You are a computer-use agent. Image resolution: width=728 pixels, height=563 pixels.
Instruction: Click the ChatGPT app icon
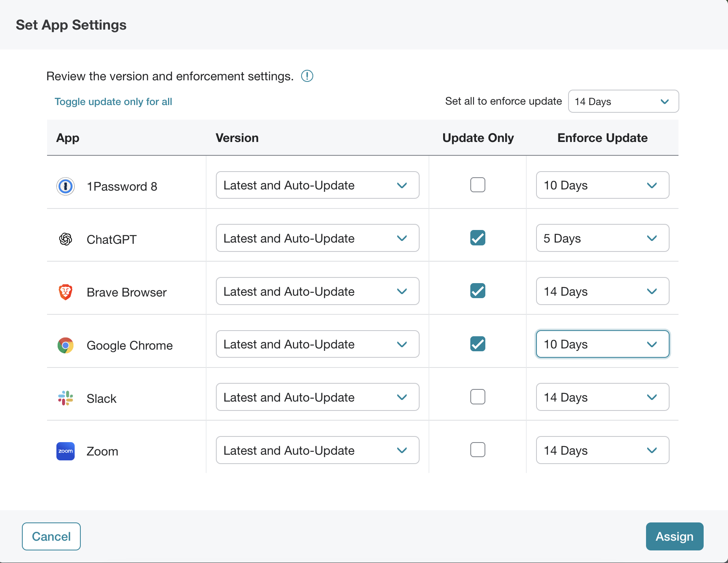tap(65, 239)
